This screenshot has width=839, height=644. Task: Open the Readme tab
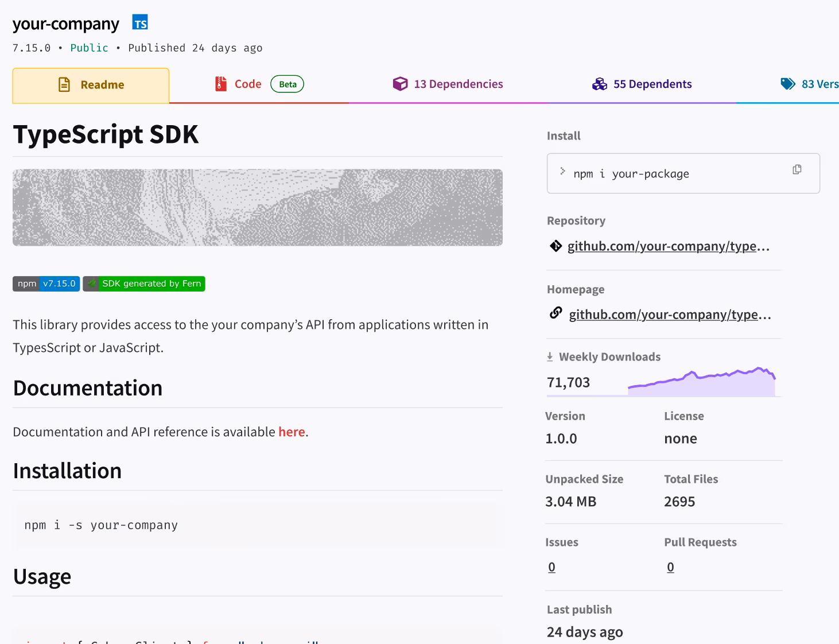(x=91, y=86)
